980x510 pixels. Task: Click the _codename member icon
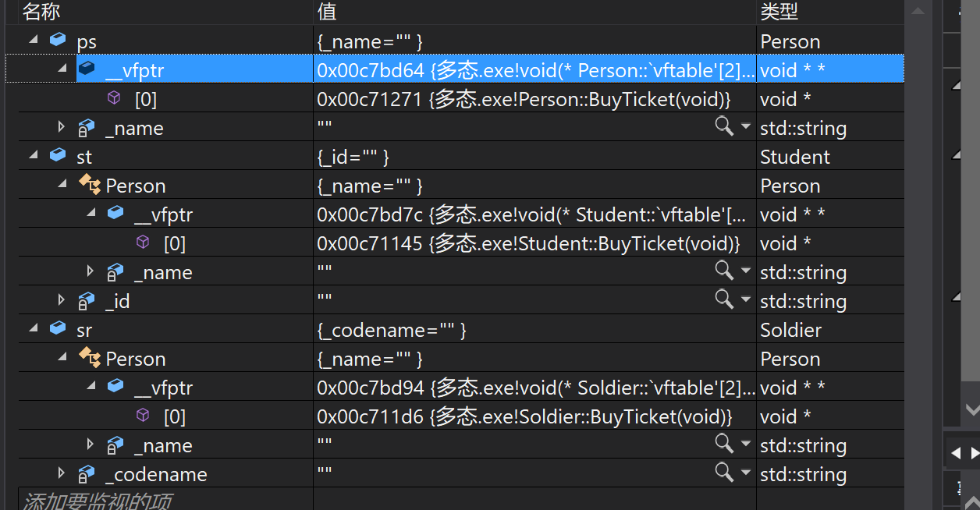(x=86, y=473)
